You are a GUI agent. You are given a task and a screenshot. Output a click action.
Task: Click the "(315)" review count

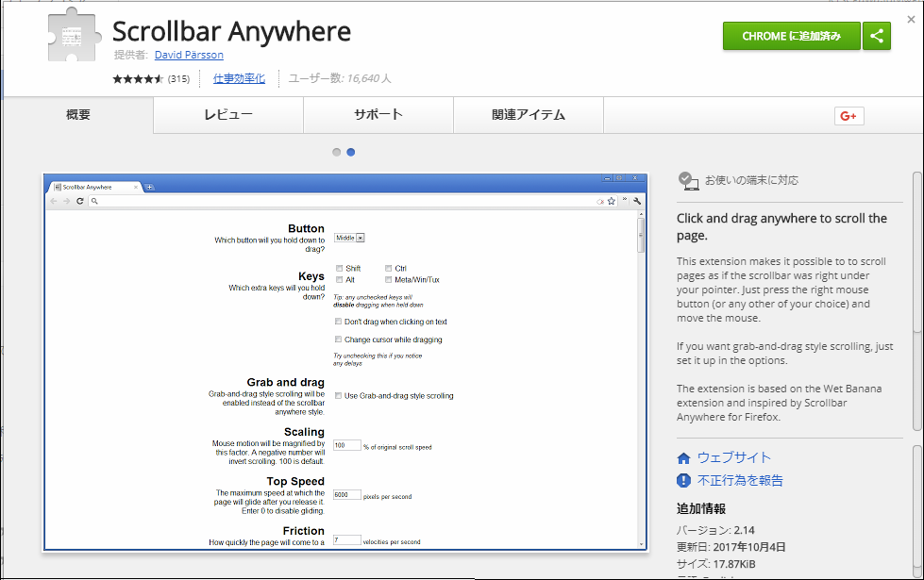[178, 79]
